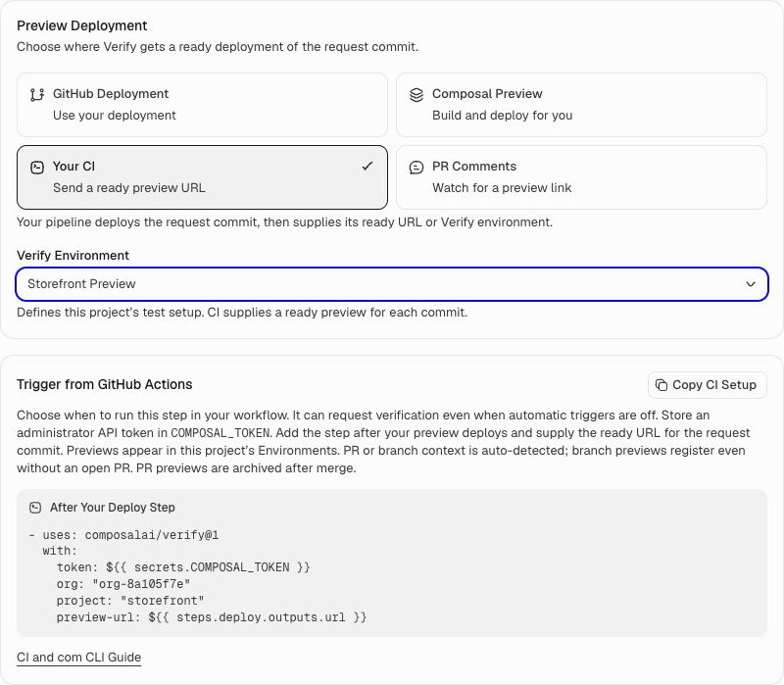The height and width of the screenshot is (685, 784).
Task: Select the PR Comments option card
Action: click(581, 177)
